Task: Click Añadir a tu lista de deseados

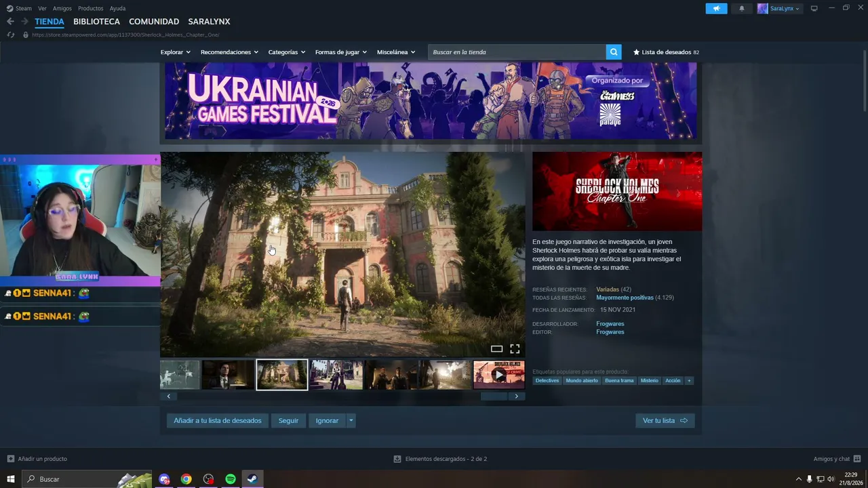Action: [x=218, y=421]
